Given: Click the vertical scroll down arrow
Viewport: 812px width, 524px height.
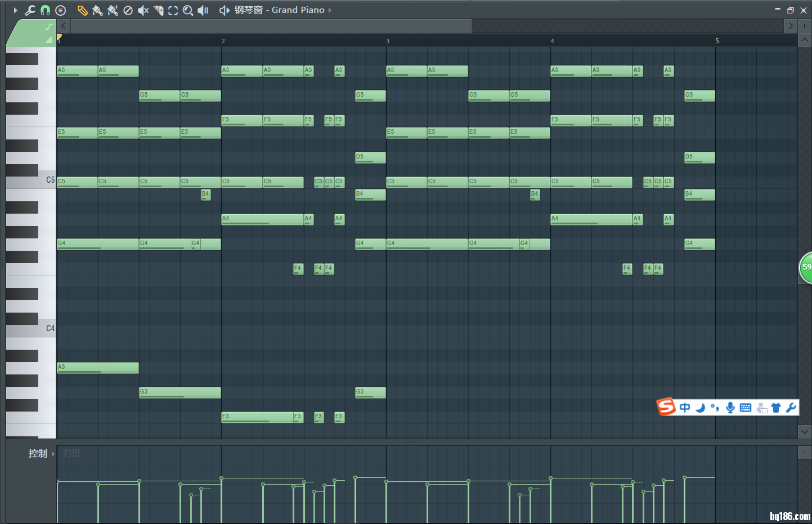Looking at the screenshot, I should click(x=804, y=432).
